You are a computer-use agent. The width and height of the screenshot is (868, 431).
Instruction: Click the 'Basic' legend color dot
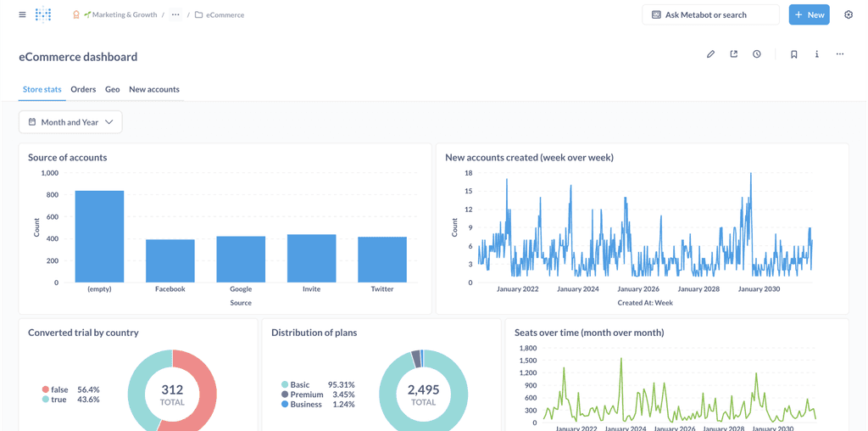click(x=285, y=385)
